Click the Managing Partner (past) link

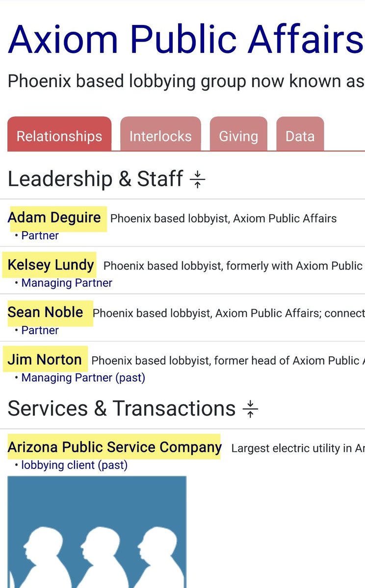[83, 378]
